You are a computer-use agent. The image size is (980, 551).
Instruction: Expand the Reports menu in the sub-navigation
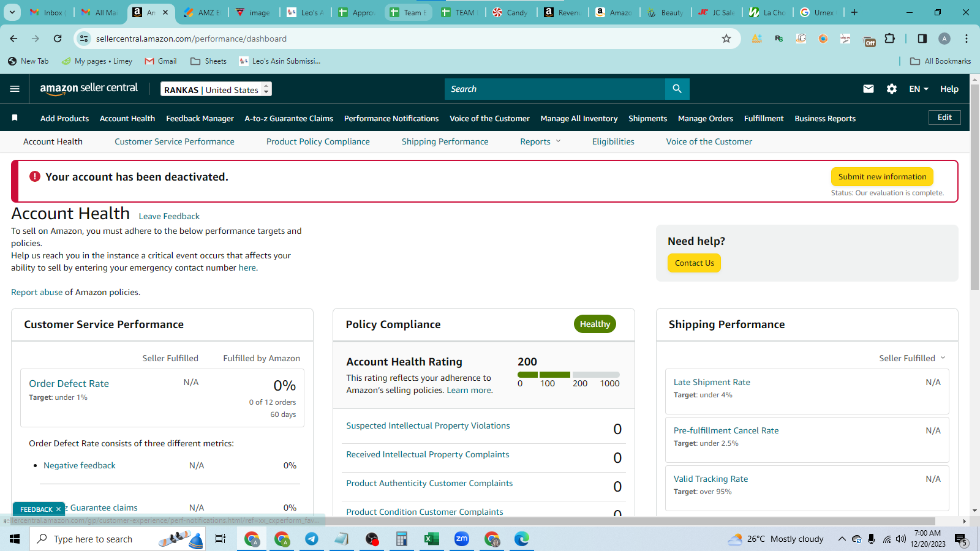[540, 141]
